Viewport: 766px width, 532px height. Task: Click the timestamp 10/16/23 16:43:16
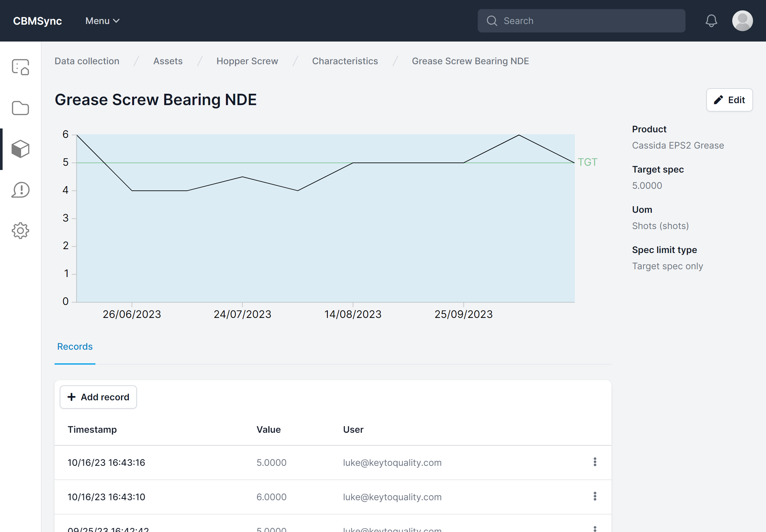click(x=106, y=462)
